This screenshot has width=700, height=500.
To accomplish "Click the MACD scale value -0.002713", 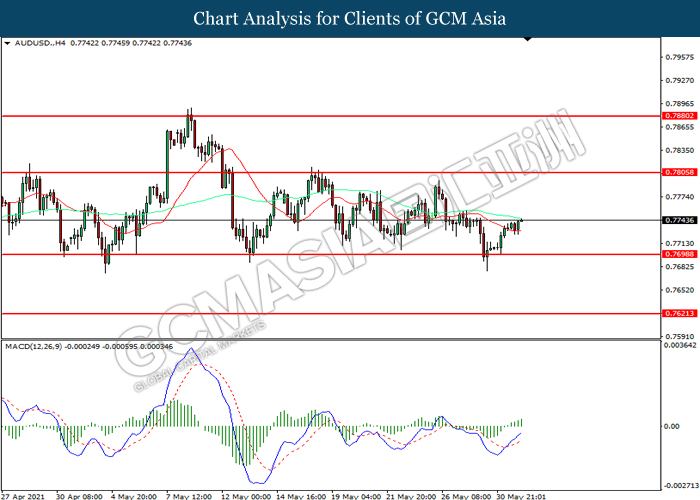I will (681, 485).
